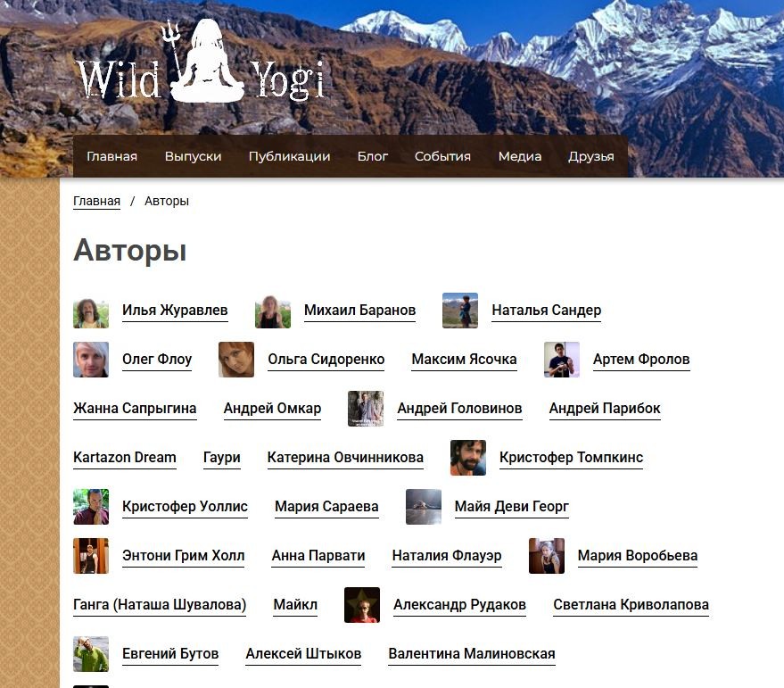The image size is (784, 688).
Task: Click Олег Флоу's avatar photo
Action: pos(91,360)
